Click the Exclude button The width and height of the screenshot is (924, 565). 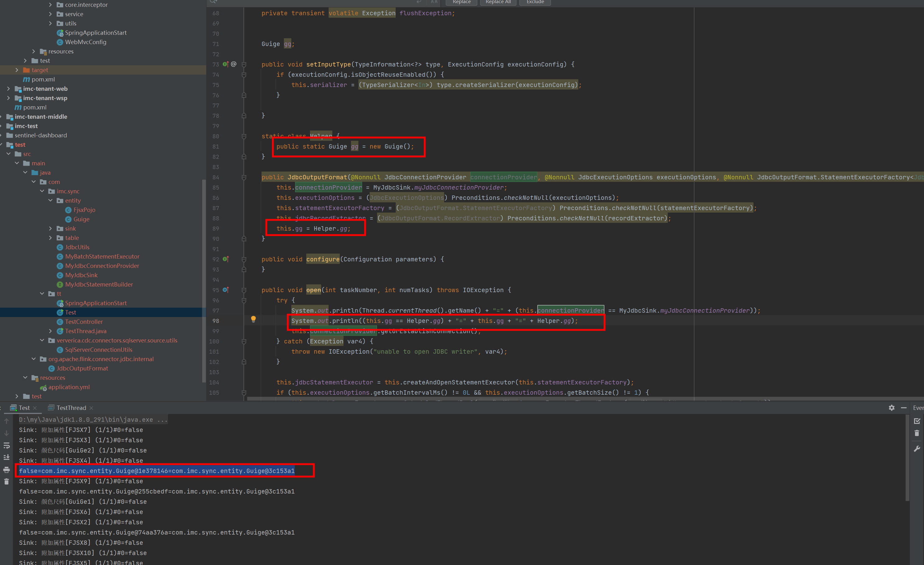(x=535, y=2)
